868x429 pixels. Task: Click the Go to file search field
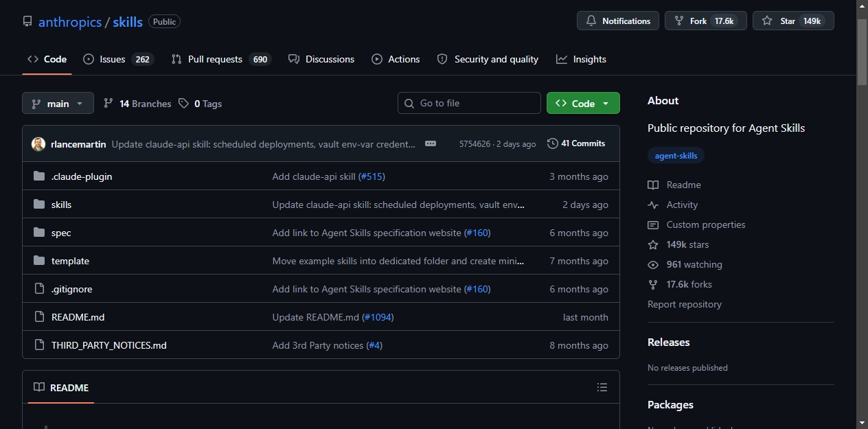(469, 103)
